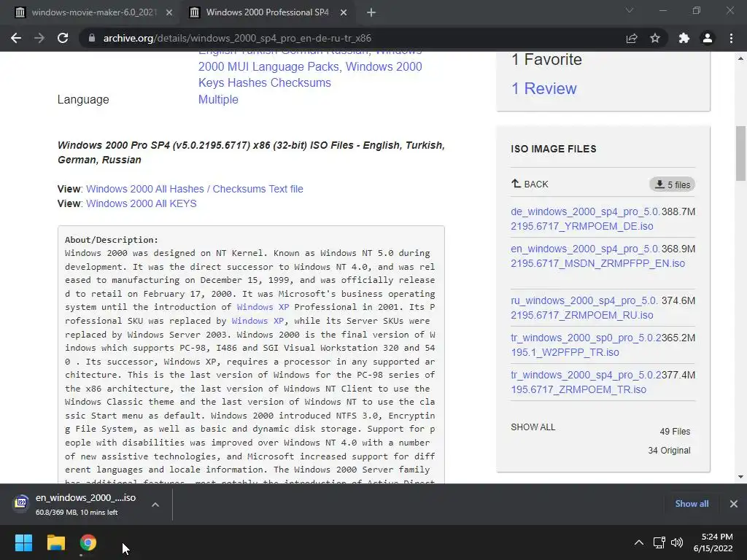Download the Turkish sp4 ZRMPOEM_TR iso file

click(586, 382)
